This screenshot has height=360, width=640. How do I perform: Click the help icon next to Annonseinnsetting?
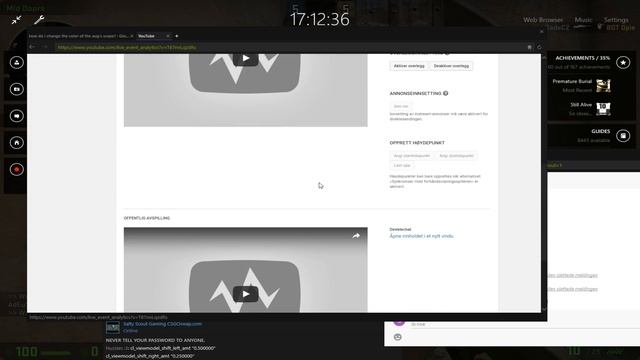(446, 93)
